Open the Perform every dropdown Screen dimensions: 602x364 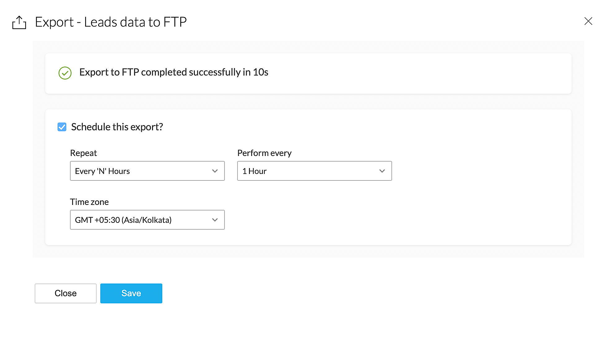pyautogui.click(x=314, y=171)
